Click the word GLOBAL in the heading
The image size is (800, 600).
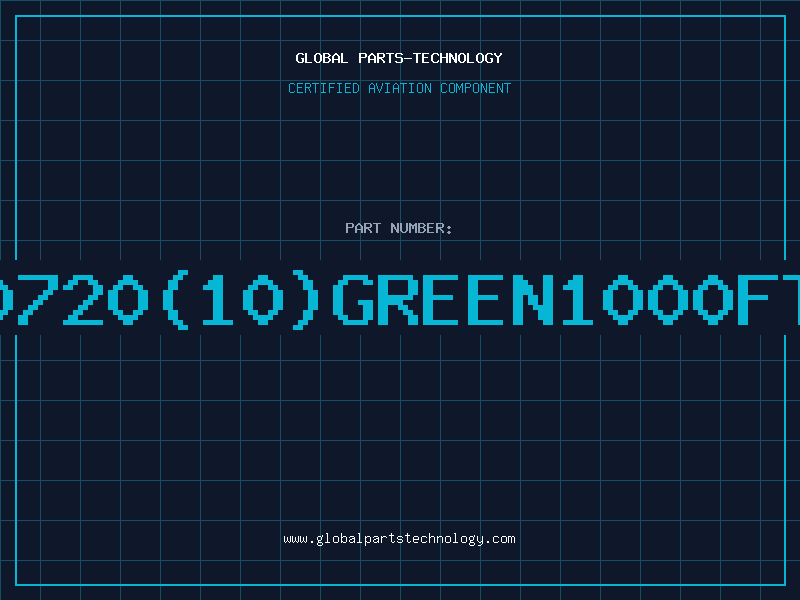tap(320, 58)
